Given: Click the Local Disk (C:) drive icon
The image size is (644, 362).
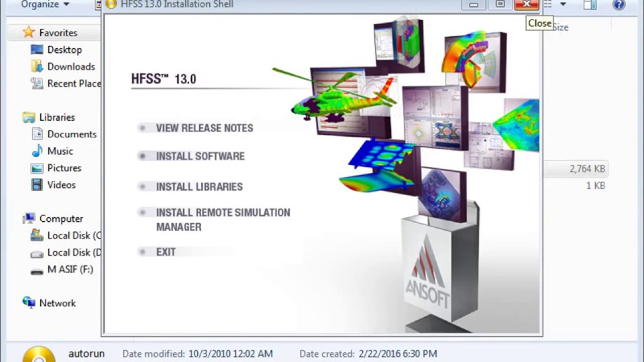Looking at the screenshot, I should pos(37,235).
